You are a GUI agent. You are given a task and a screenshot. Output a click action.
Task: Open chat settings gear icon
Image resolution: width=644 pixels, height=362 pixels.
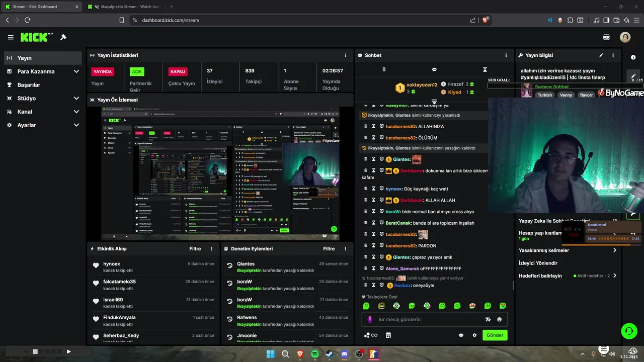pos(474,335)
